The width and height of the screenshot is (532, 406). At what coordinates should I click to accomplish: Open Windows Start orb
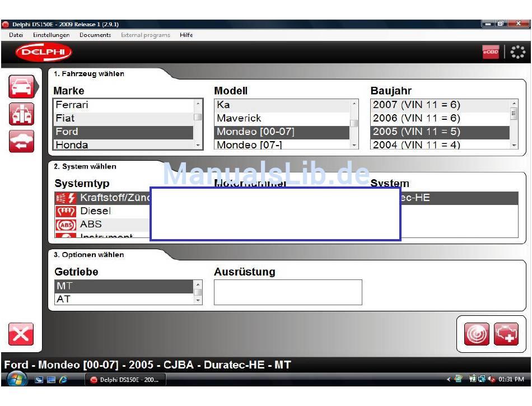(16, 379)
